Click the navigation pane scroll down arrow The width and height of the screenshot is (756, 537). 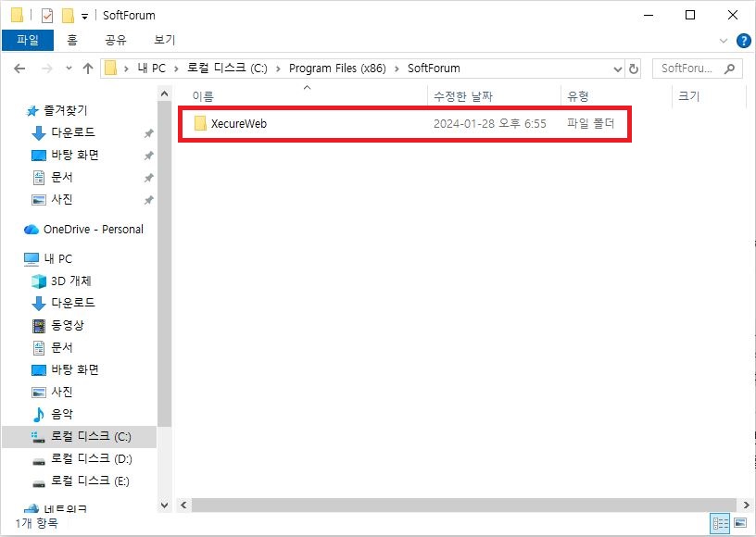(164, 506)
